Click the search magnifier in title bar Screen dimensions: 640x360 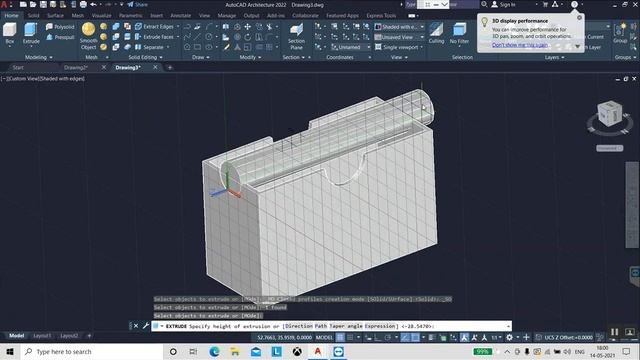(484, 4)
